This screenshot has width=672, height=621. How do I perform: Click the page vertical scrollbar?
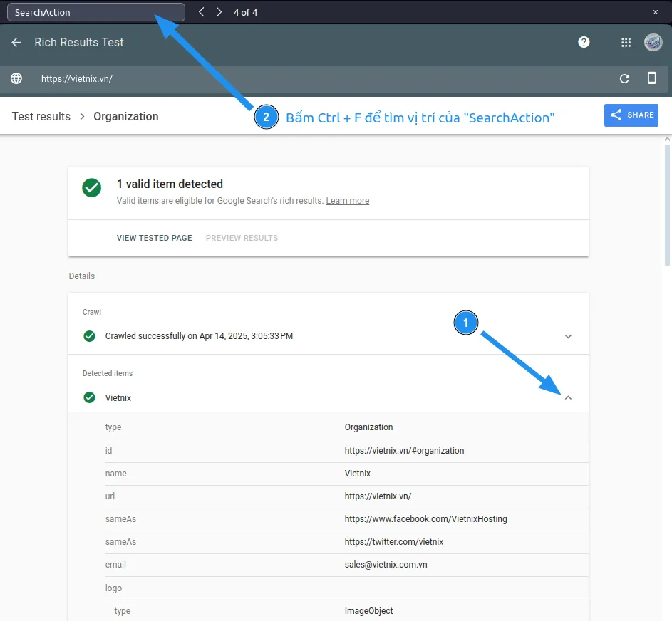click(667, 206)
